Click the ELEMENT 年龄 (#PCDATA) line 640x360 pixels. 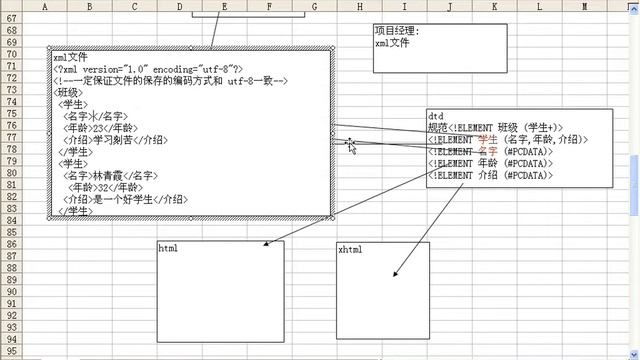pos(490,164)
